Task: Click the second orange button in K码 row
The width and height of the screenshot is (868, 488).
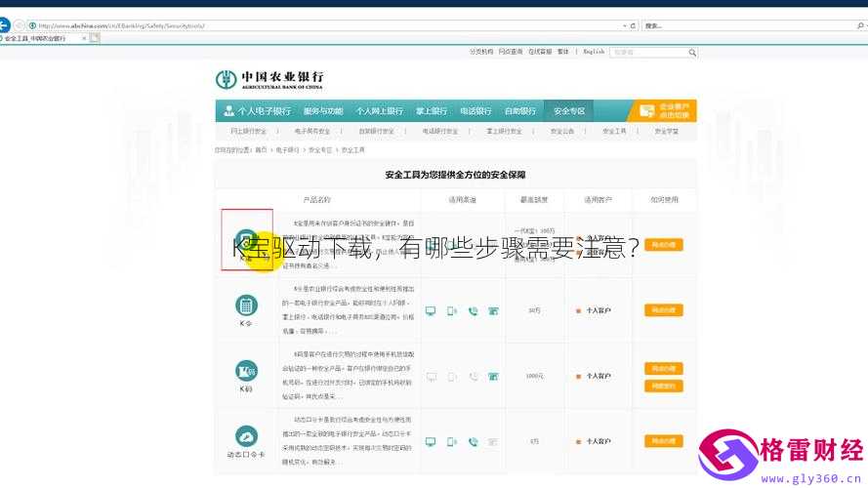Action: tap(664, 386)
